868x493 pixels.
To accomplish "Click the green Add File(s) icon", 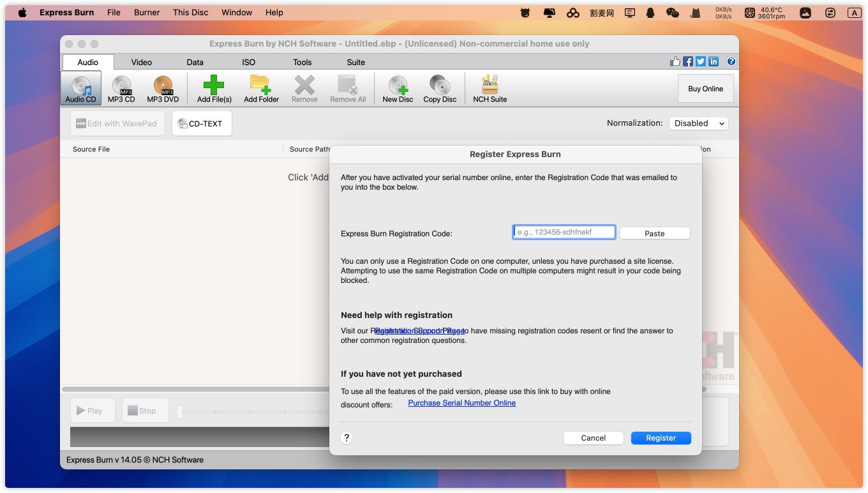I will 214,88.
